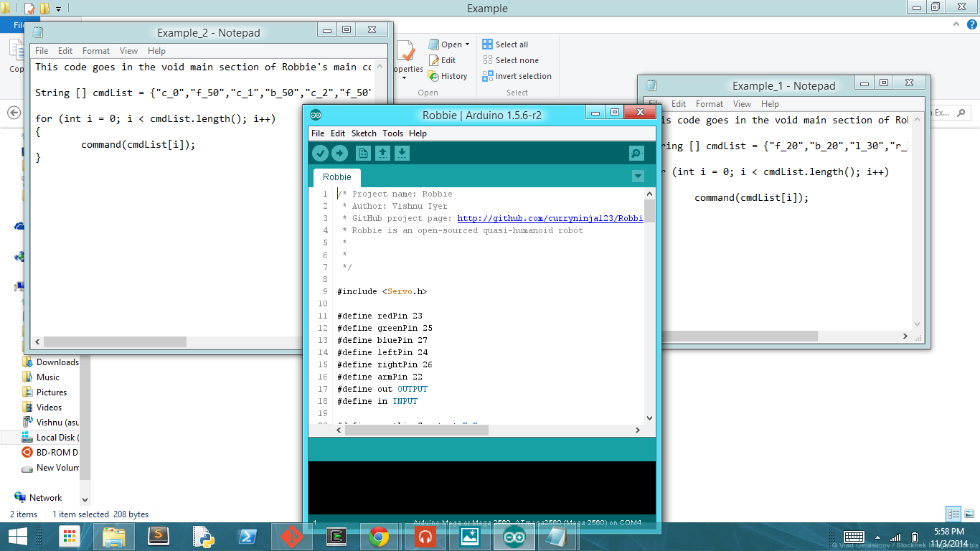The height and width of the screenshot is (551, 980).
Task: Select Downloads in Explorer navigation pane
Action: [x=50, y=362]
